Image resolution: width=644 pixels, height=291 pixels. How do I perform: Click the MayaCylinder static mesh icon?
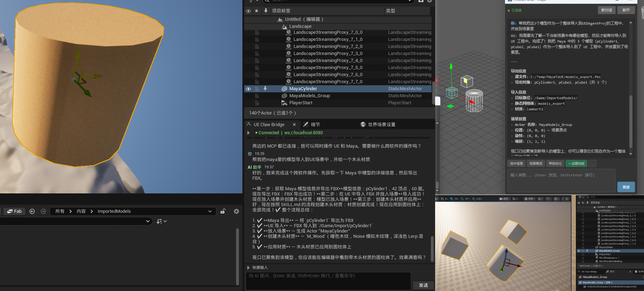coord(284,89)
